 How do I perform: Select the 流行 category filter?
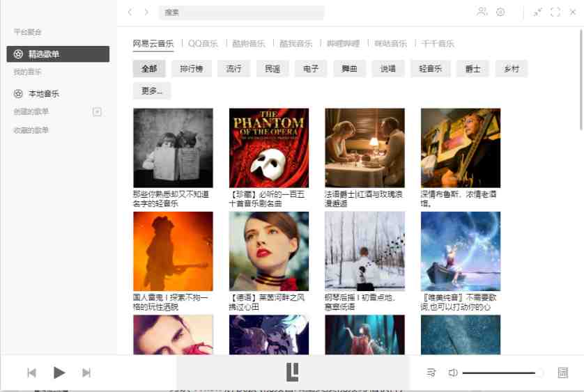[234, 68]
